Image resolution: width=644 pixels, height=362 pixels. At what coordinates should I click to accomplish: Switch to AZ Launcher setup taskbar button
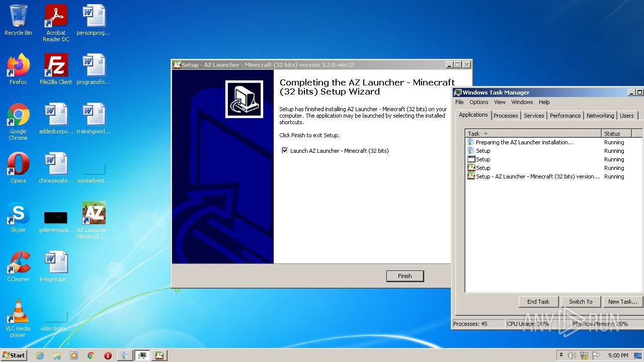(159, 355)
